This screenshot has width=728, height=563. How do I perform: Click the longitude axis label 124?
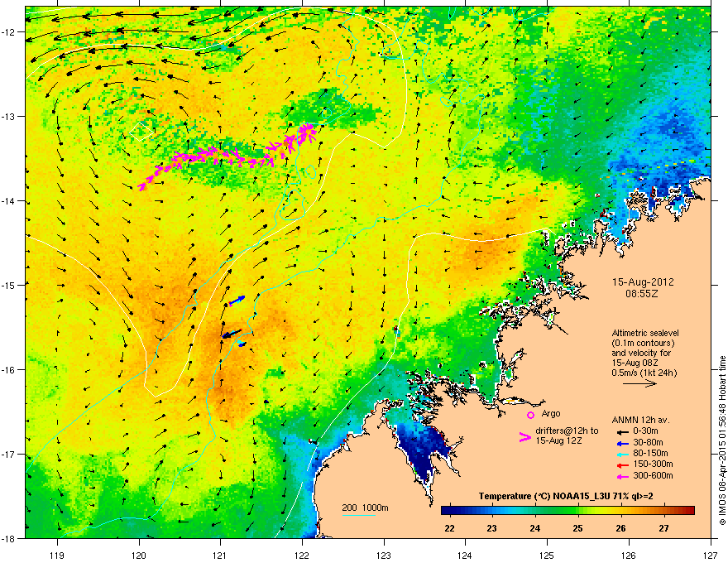tap(465, 555)
